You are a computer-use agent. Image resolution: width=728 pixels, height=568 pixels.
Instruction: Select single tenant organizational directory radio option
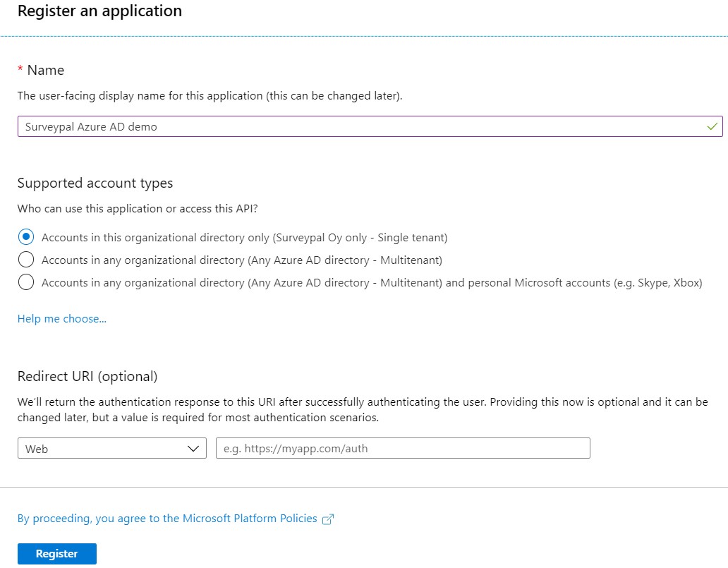click(x=26, y=237)
